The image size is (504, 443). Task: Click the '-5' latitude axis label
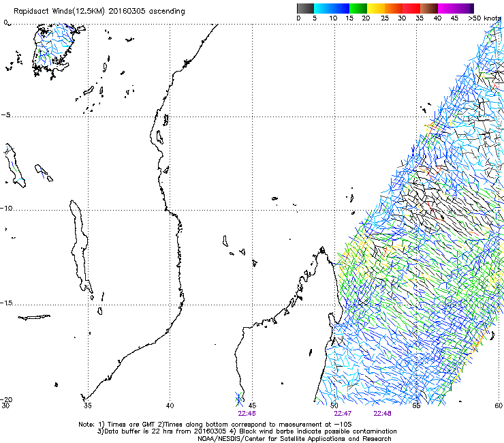pyautogui.click(x=5, y=115)
